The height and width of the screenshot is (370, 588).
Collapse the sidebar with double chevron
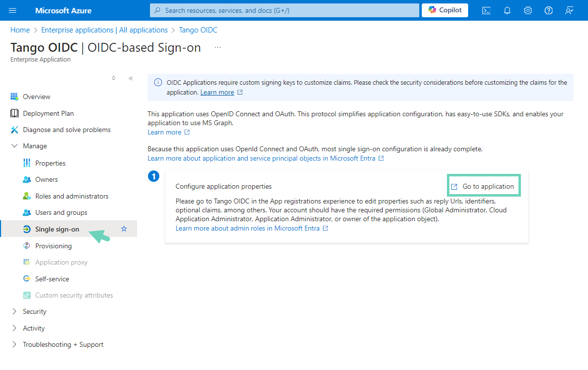click(131, 78)
